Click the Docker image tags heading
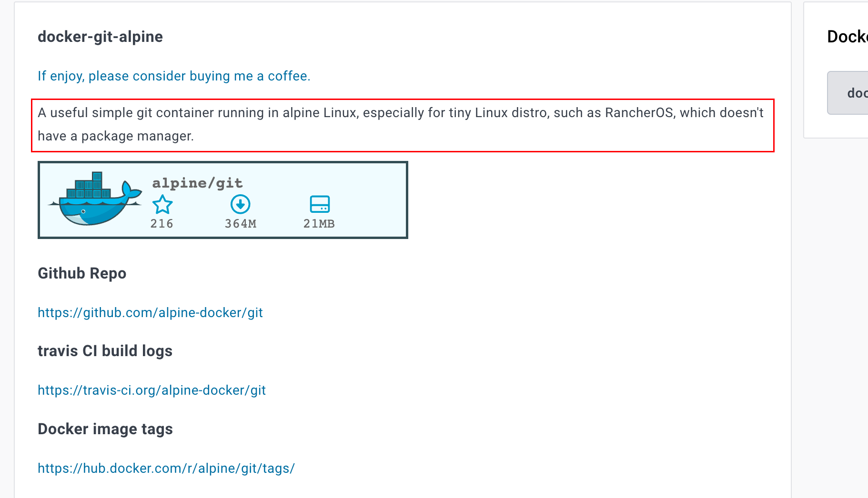 [x=105, y=429]
